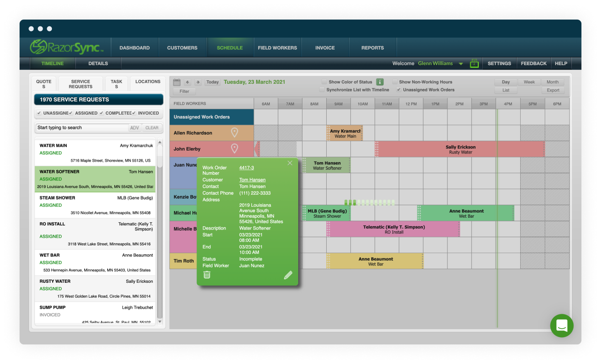Image resolution: width=601 pixels, height=364 pixels.
Task: Switch to the Timeline tab
Action: pos(52,63)
